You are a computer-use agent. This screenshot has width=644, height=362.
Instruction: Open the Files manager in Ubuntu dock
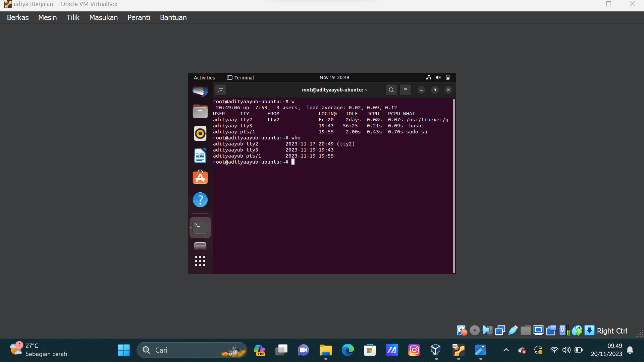(x=200, y=111)
